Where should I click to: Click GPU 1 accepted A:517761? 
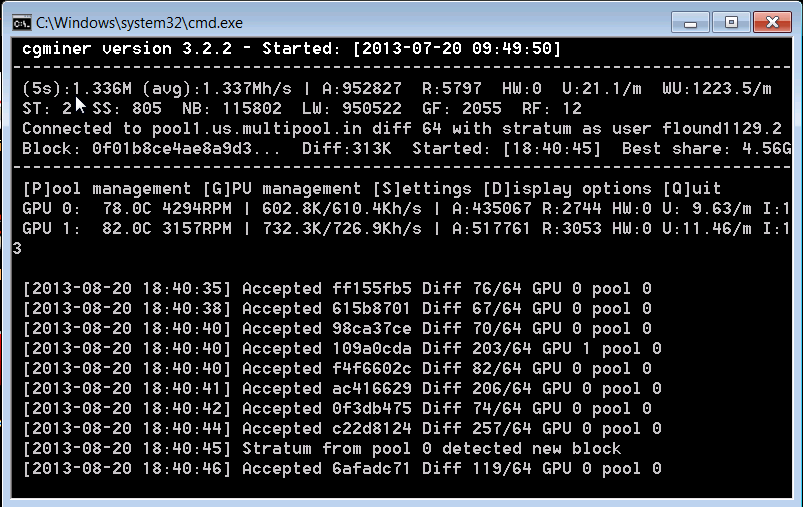(492, 228)
